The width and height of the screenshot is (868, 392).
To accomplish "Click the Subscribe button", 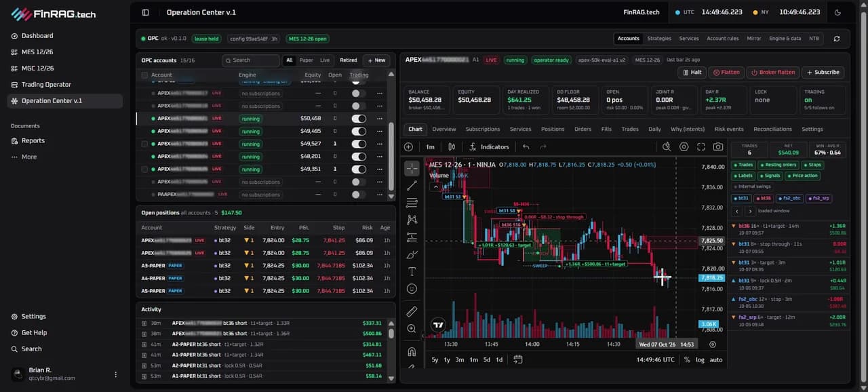I will 823,72.
